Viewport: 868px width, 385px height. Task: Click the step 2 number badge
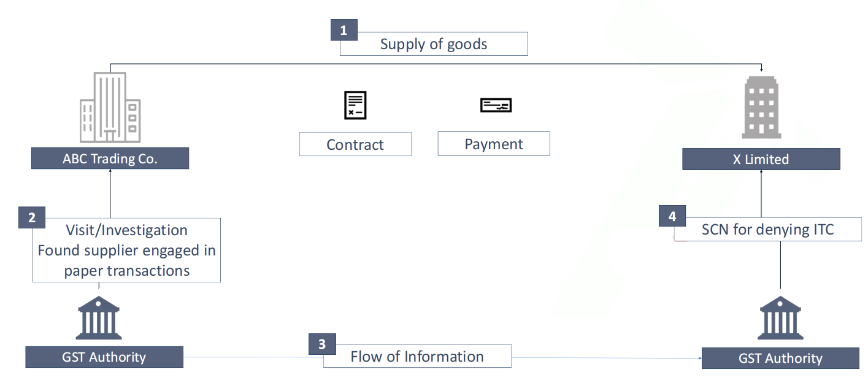point(33,217)
